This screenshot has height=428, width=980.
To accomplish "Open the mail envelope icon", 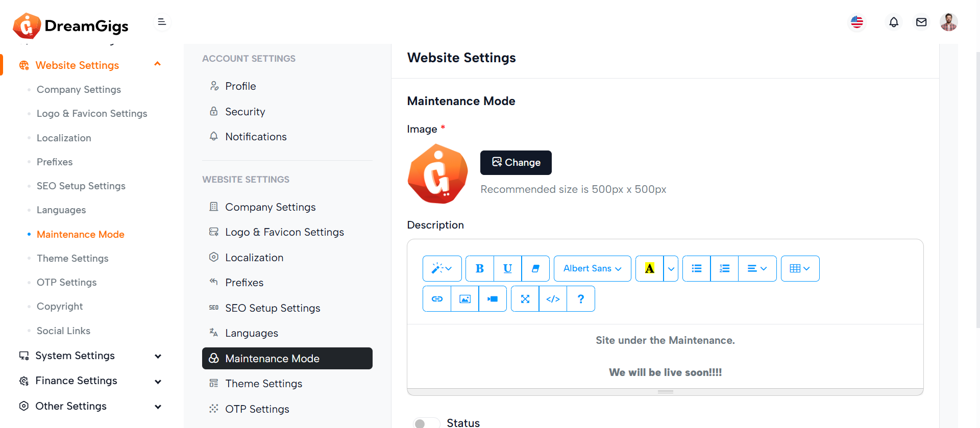I will (921, 22).
